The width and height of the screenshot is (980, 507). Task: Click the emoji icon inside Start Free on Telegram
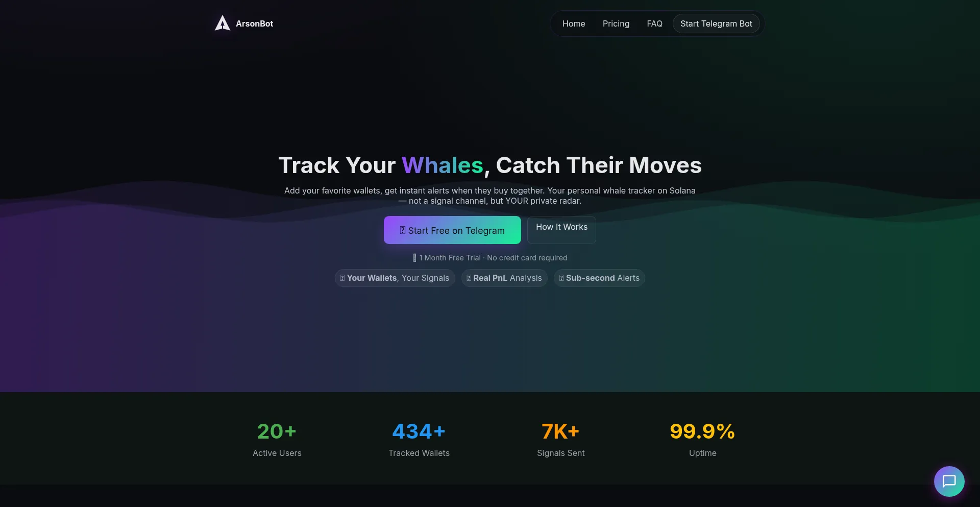click(x=403, y=230)
